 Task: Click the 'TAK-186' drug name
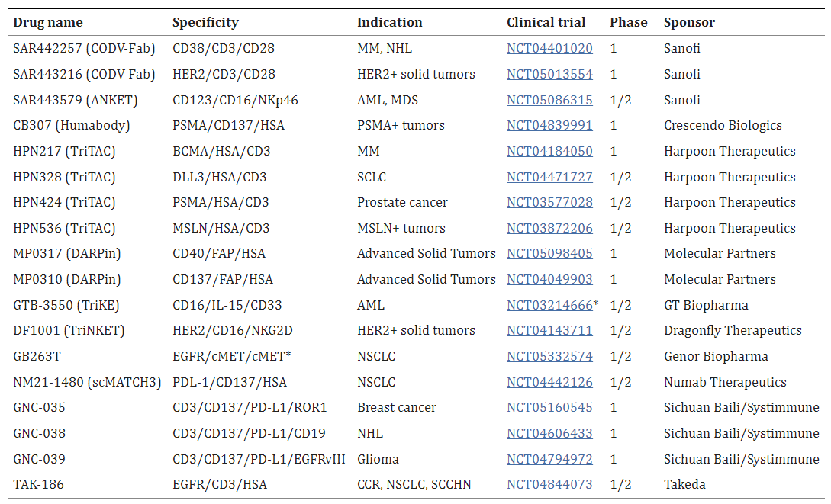click(38, 484)
